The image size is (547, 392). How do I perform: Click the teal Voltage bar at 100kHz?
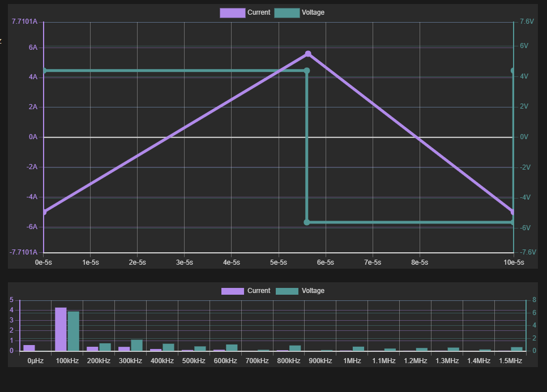[74, 331]
